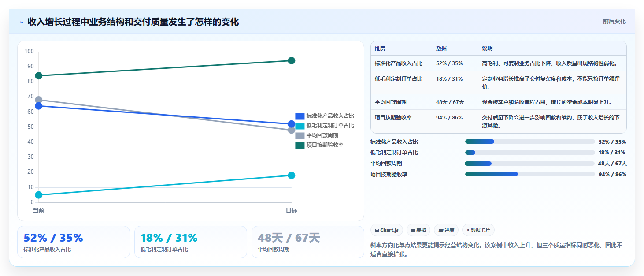Image resolution: width=644 pixels, height=276 pixels.
Task: Click 平均回款周期 legend label in chart
Action: (322, 135)
